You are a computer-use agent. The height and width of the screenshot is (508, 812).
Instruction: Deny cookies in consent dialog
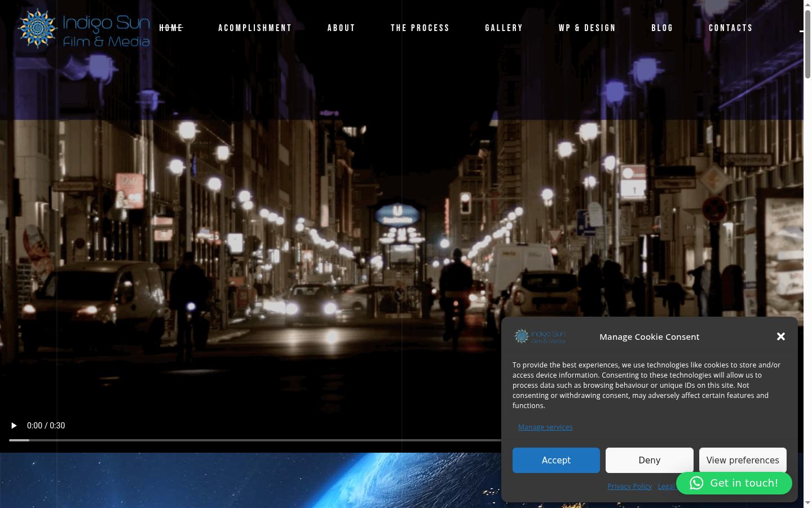pyautogui.click(x=650, y=461)
